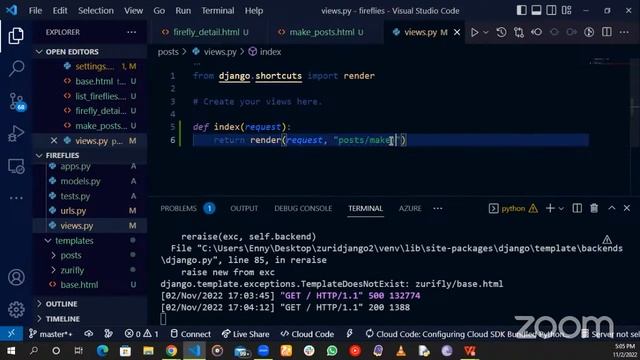640x360 pixels.
Task: Open the Help menu
Action: coord(254,11)
